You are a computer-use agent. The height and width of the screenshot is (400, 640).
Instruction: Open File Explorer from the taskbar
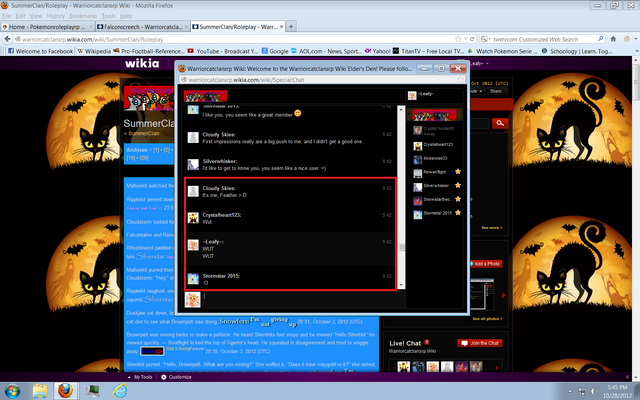(x=40, y=391)
